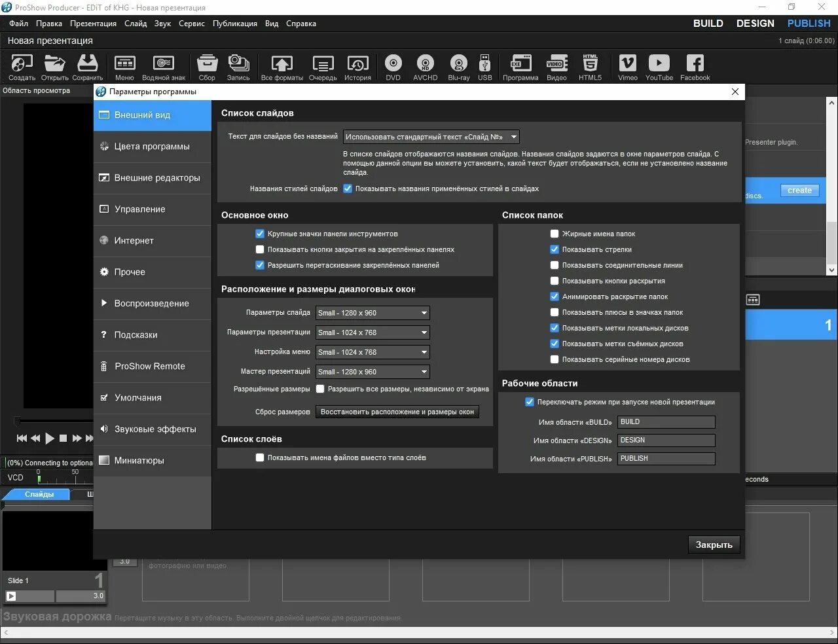
Task: Jump to start of preview
Action: [x=22, y=438]
